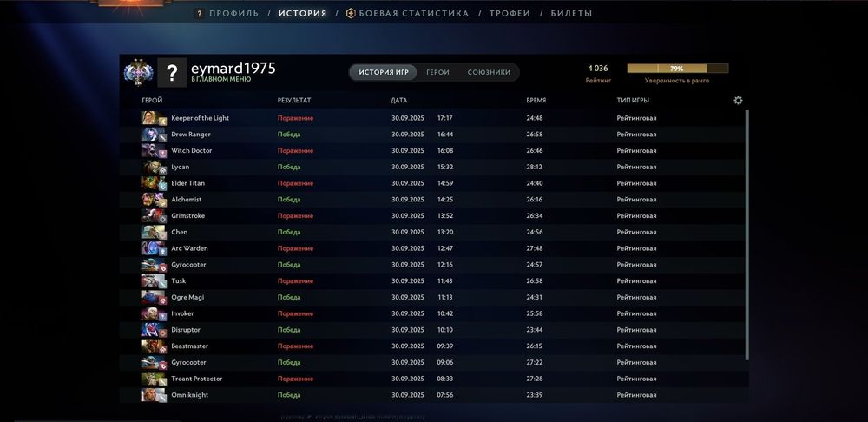
Task: Click the Tusk hero name
Action: click(x=178, y=280)
